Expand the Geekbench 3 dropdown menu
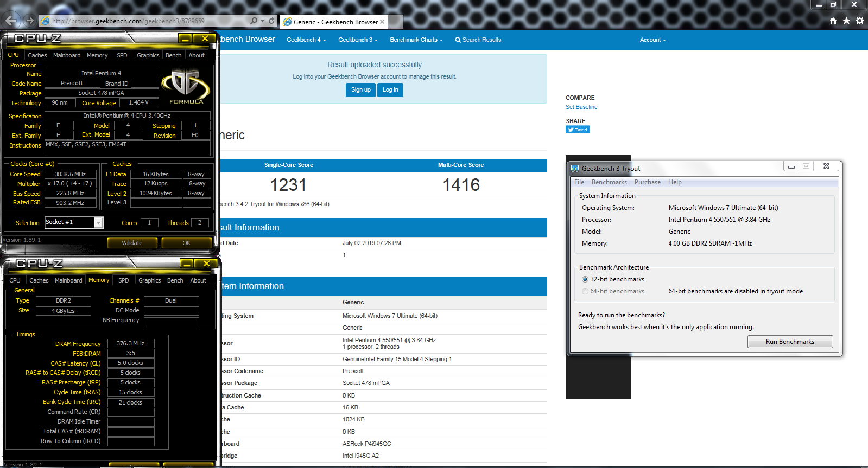 click(x=358, y=40)
